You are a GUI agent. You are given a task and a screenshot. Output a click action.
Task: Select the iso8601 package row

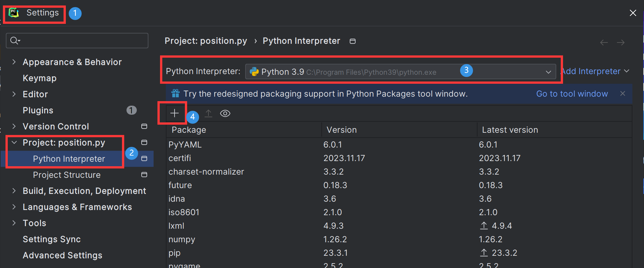(399, 212)
